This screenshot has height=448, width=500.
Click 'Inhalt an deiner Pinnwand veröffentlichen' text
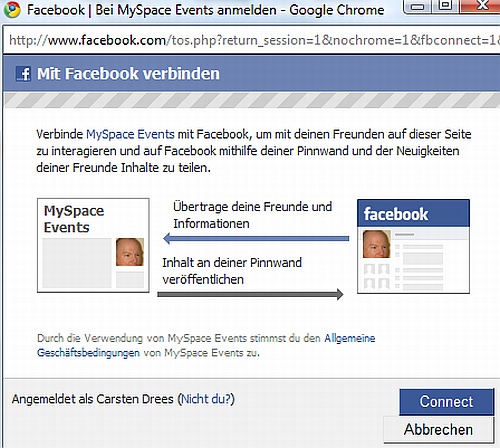(x=232, y=271)
